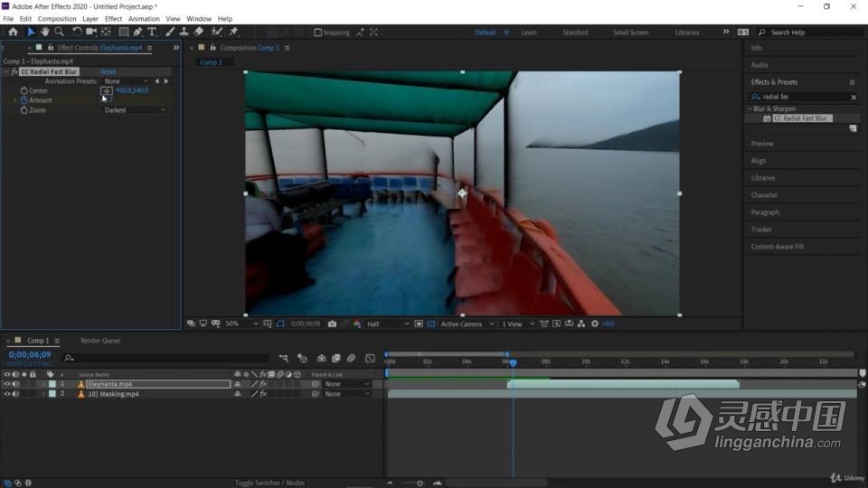Open the Composition menu
The height and width of the screenshot is (488, 868).
pos(57,19)
